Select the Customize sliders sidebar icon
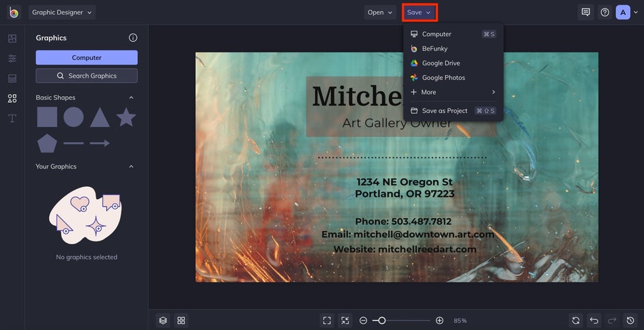The image size is (644, 330). [x=12, y=59]
